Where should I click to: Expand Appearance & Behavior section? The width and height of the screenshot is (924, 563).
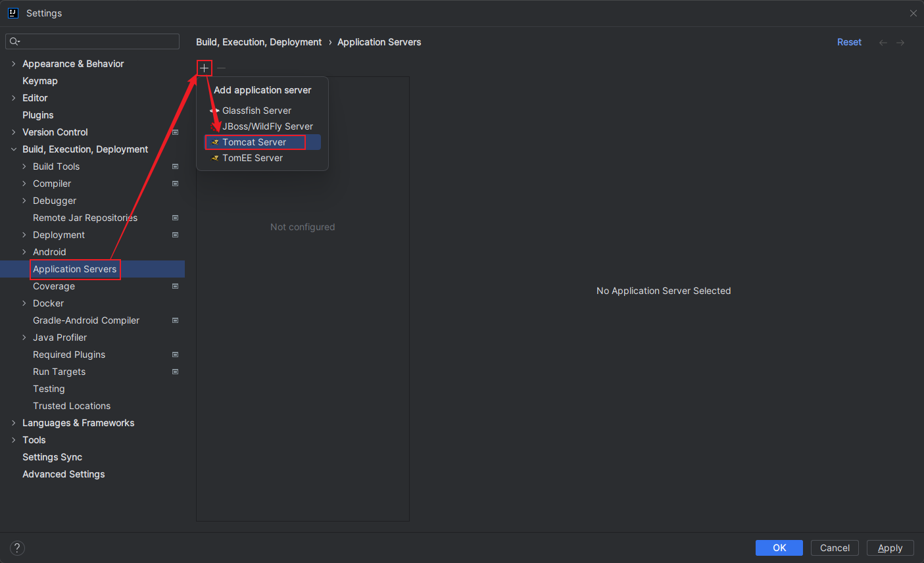coord(13,64)
